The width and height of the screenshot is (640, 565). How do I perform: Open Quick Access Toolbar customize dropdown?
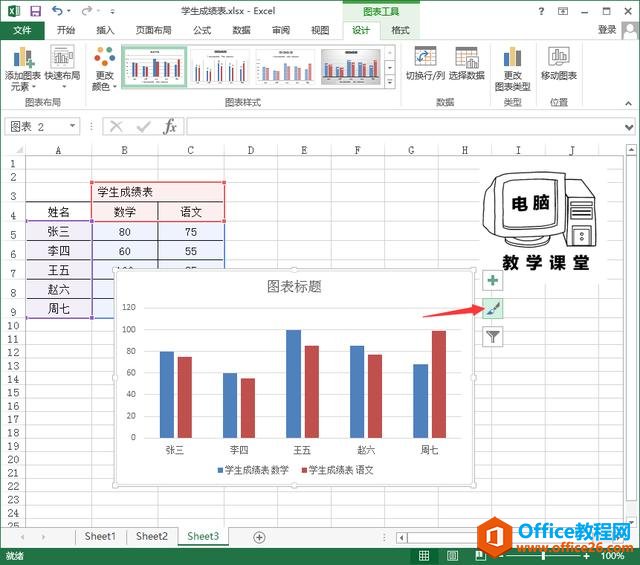pyautogui.click(x=112, y=11)
